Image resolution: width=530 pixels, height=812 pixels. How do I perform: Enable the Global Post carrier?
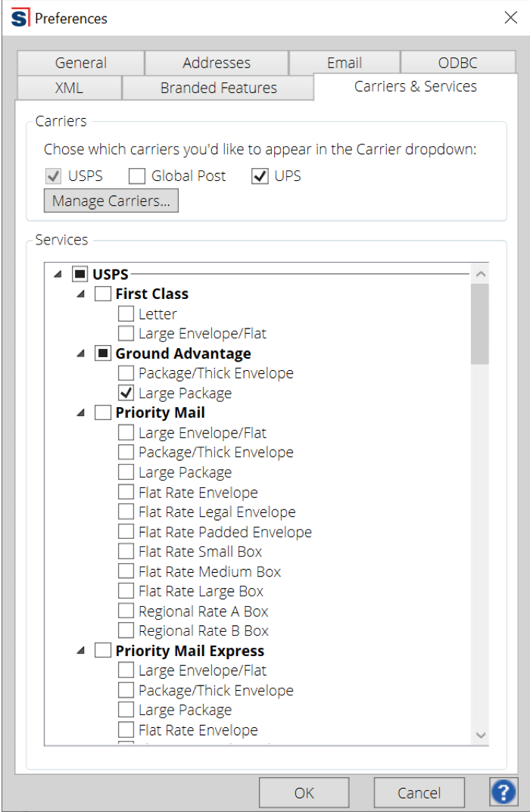click(x=136, y=176)
